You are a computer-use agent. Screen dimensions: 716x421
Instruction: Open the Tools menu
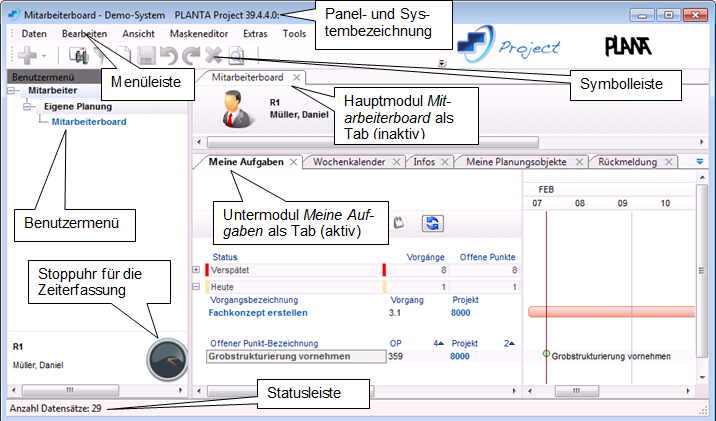[x=294, y=33]
